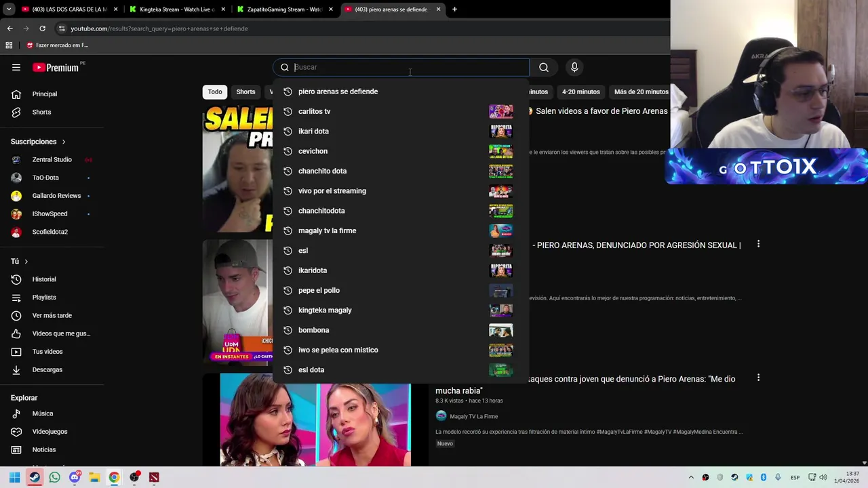Choose suggestion 'esl'

(x=400, y=251)
